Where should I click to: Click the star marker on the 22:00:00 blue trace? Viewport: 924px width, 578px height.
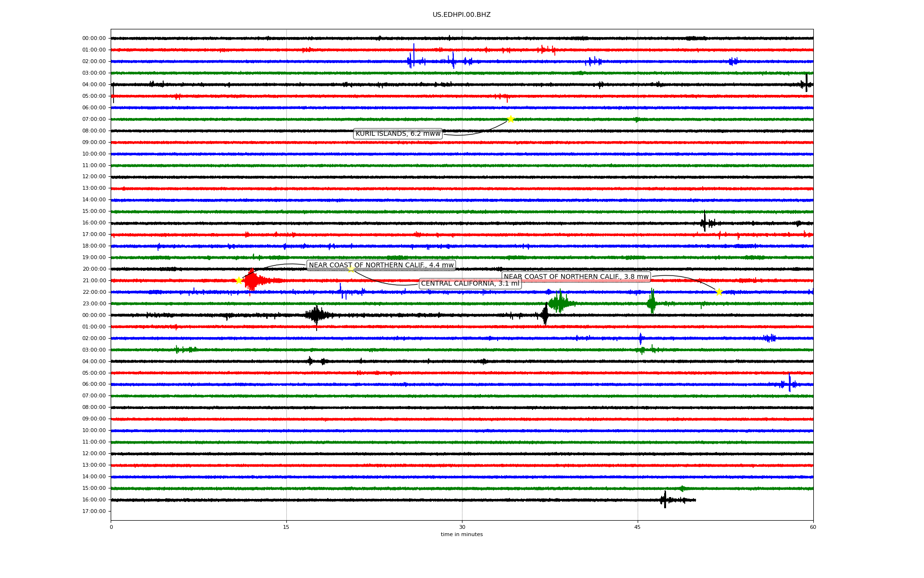719,291
